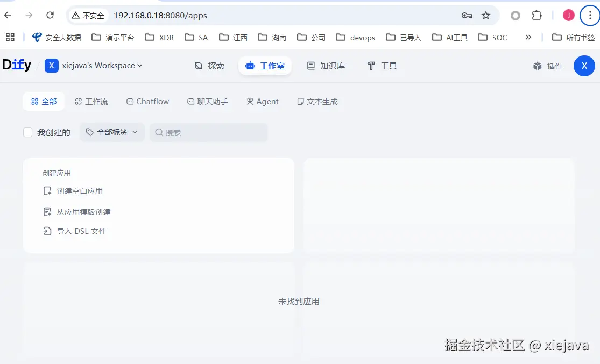600x364 pixels.
Task: Open the 全部标签 tag filter dropdown
Action: (112, 132)
